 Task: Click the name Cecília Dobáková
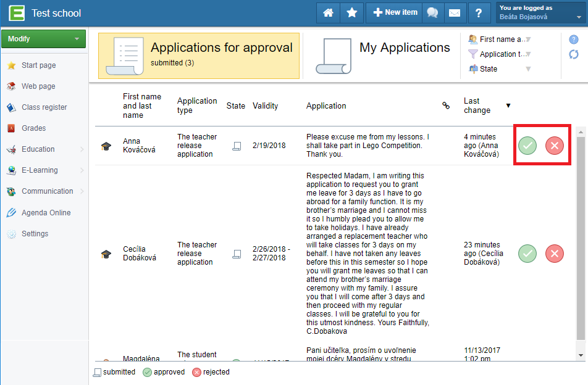140,253
